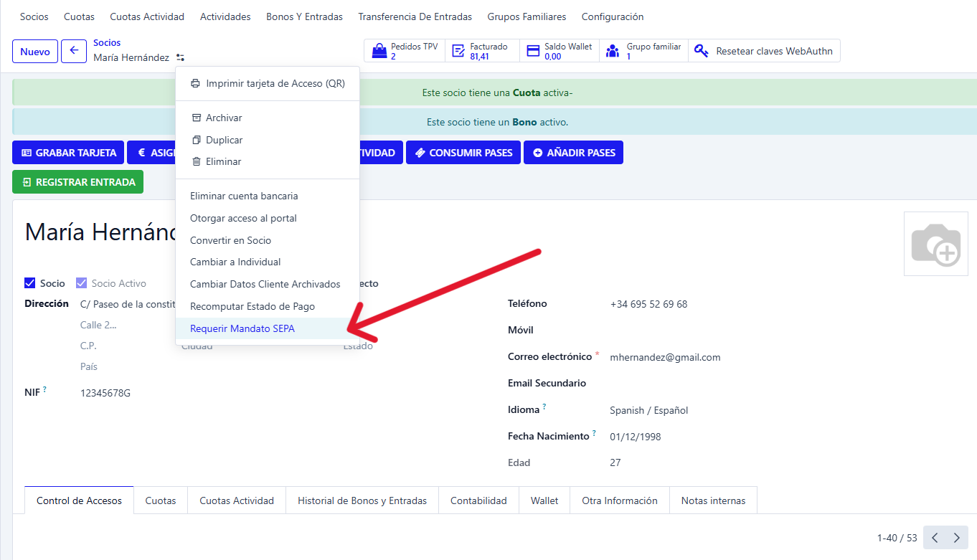Image resolution: width=977 pixels, height=560 pixels.
Task: Upload photo via camera placeholder
Action: click(935, 245)
